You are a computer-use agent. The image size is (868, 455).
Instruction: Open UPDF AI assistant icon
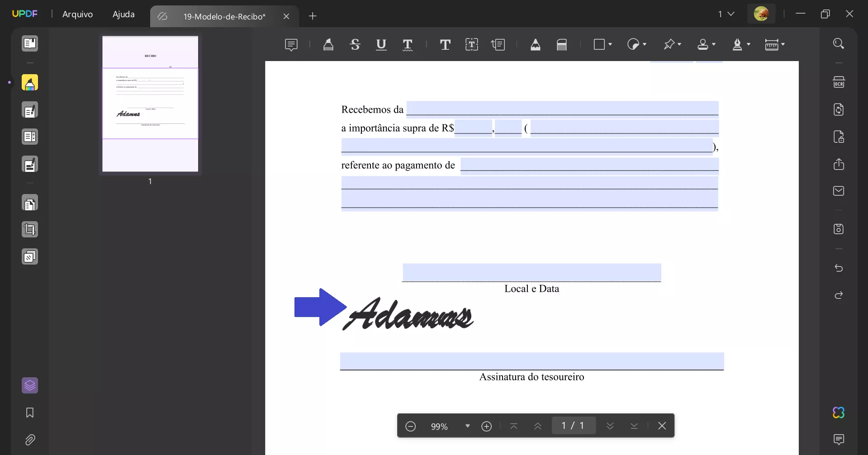(x=839, y=412)
